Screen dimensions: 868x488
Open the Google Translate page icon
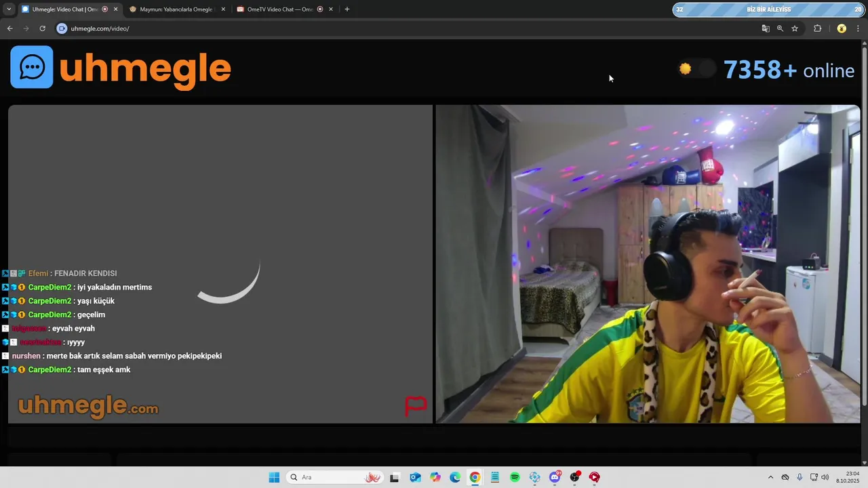[766, 28]
